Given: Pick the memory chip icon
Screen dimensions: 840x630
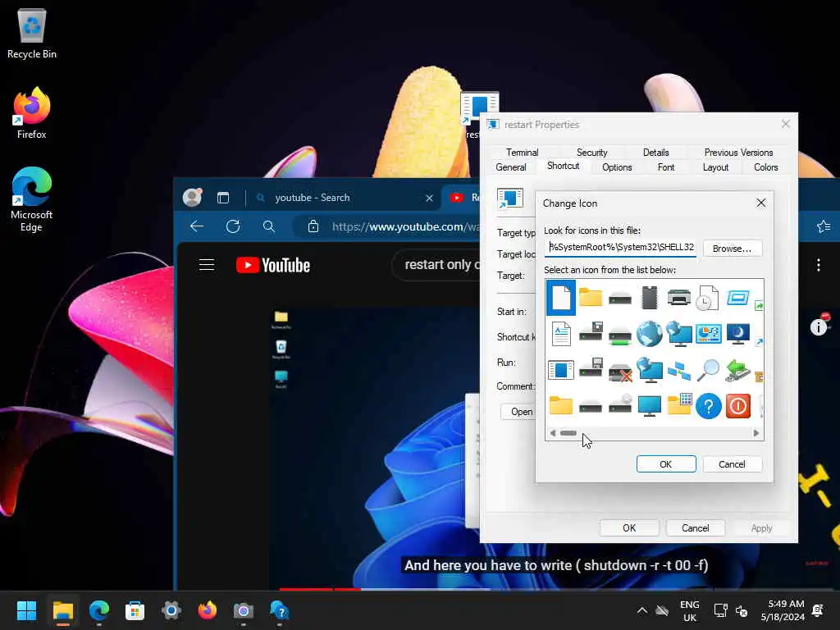Looking at the screenshot, I should pos(650,297).
